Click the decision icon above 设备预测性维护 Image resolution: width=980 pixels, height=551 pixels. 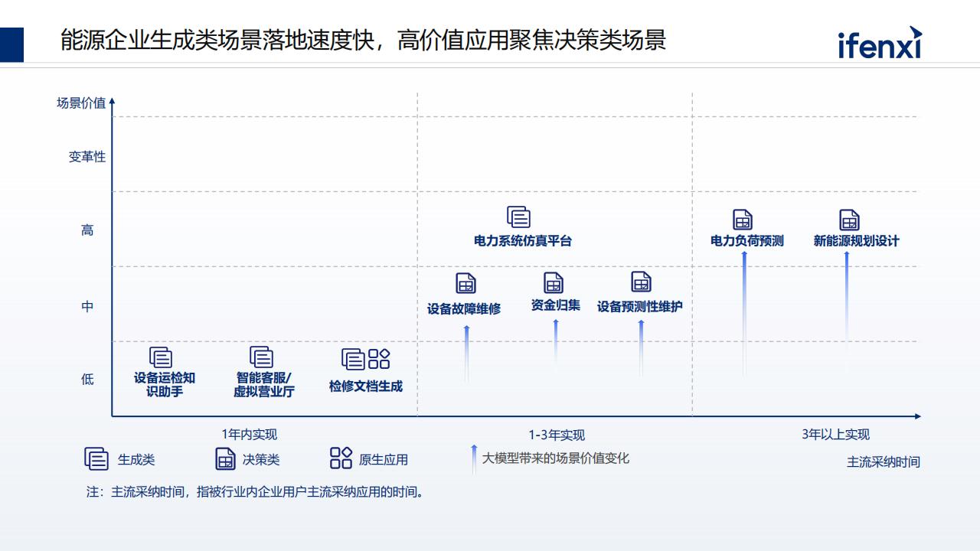coord(641,282)
